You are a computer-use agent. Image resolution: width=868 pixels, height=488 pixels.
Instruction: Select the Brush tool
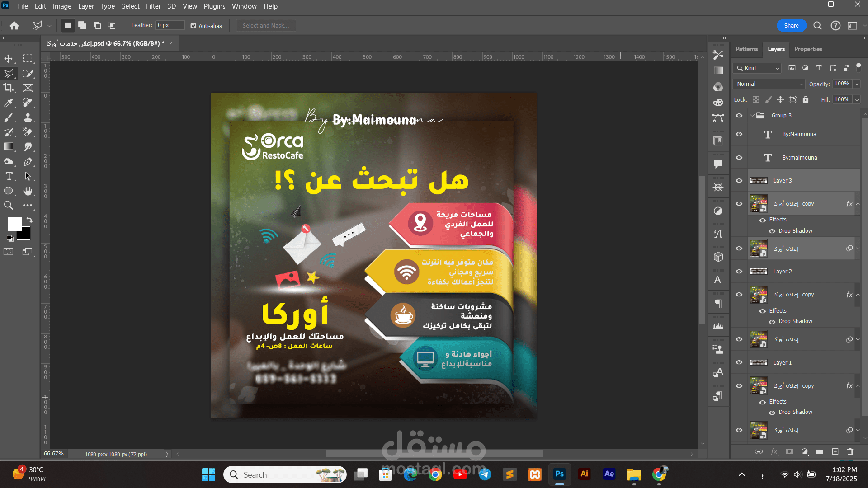coord(9,117)
